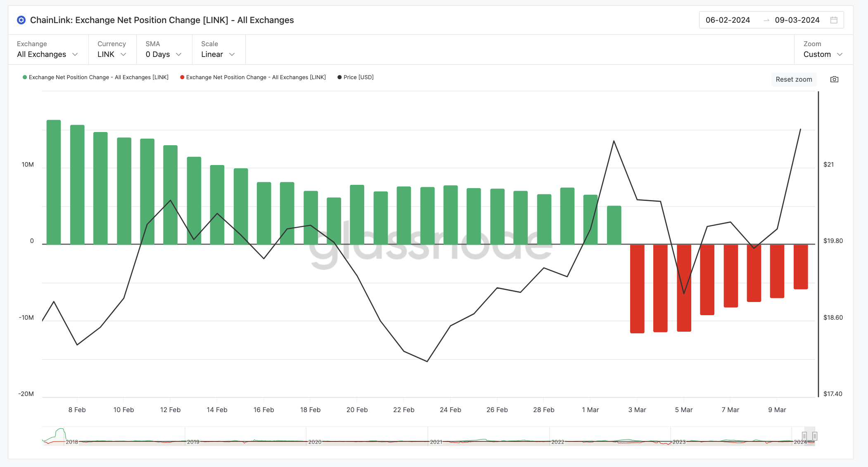
Task: Click the start date field 06-02-2024
Action: (728, 20)
